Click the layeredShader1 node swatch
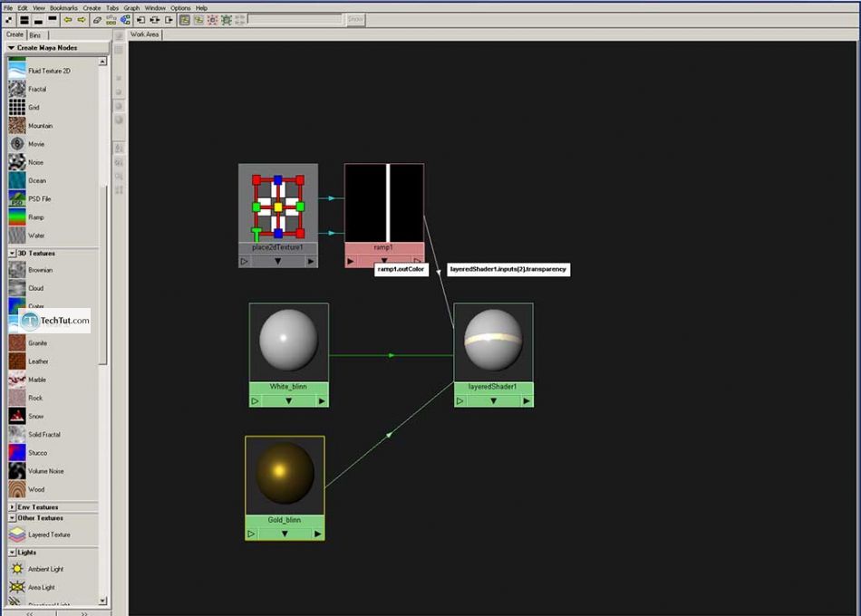The width and height of the screenshot is (861, 616). (493, 342)
